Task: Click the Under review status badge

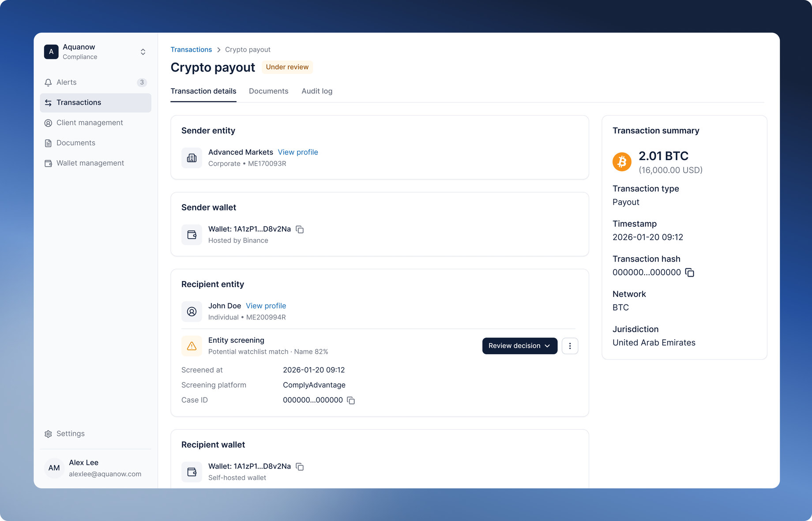Action: tap(287, 67)
